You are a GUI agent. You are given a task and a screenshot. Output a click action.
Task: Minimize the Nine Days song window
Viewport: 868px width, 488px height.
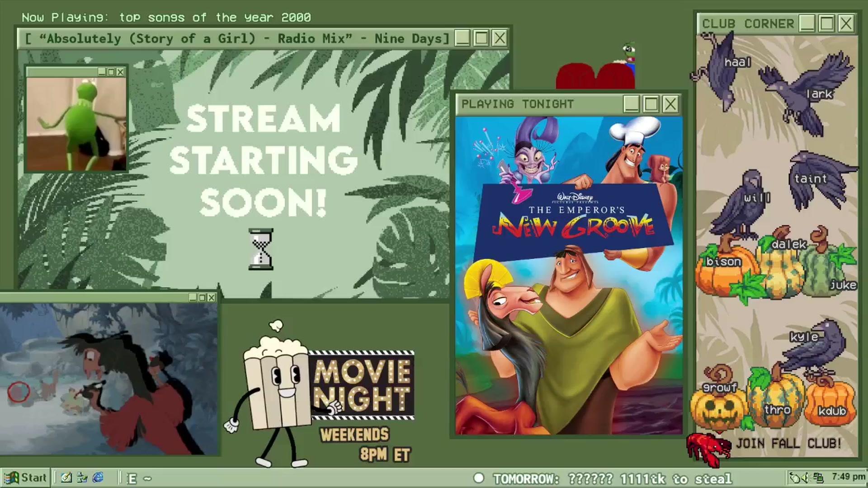pyautogui.click(x=462, y=38)
